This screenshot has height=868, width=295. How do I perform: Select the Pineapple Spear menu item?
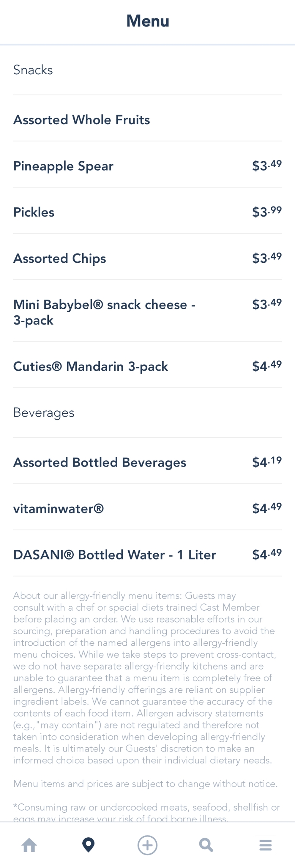click(x=63, y=166)
